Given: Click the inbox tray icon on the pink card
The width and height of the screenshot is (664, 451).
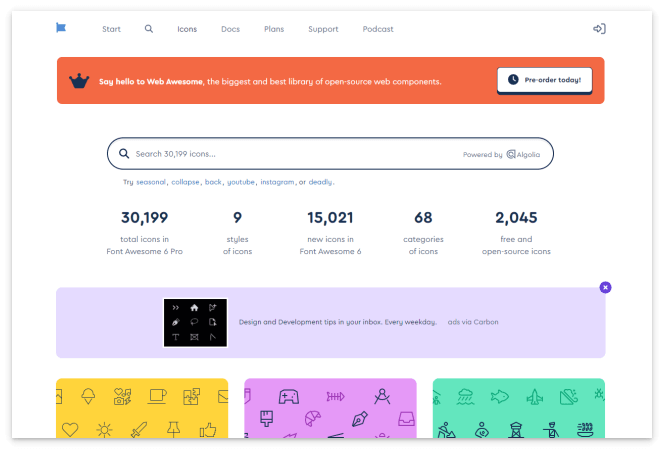Looking at the screenshot, I should click(x=406, y=419).
